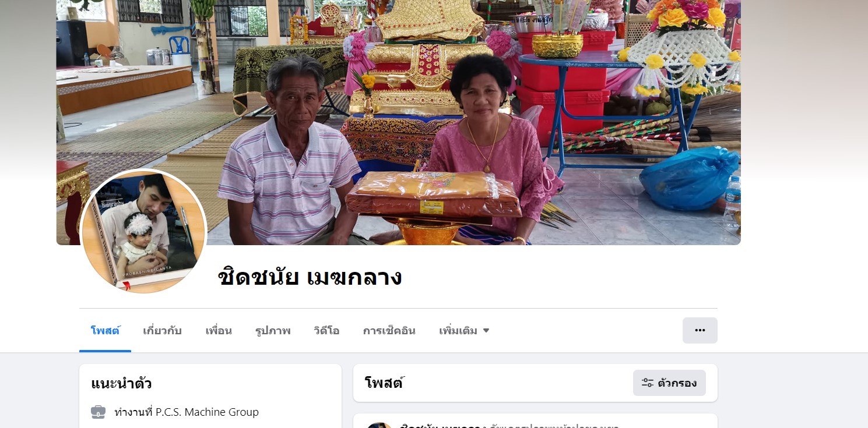Open the three-dots profile options menu
Image resolution: width=868 pixels, height=428 pixels.
point(700,330)
